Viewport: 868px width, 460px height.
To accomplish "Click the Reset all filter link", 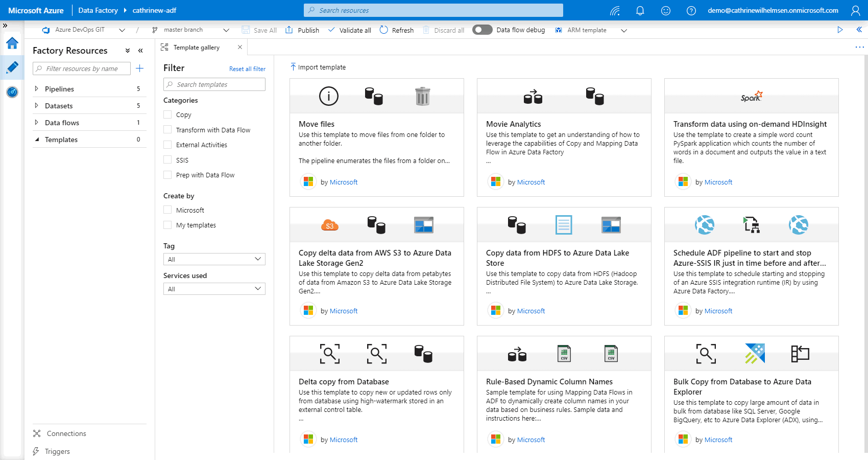I will [x=247, y=69].
